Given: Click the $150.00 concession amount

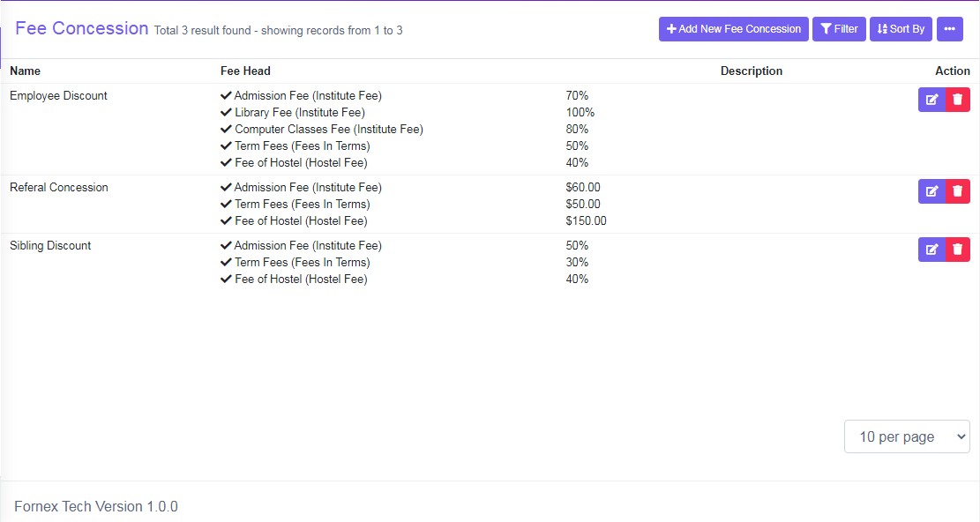Looking at the screenshot, I should tap(587, 221).
